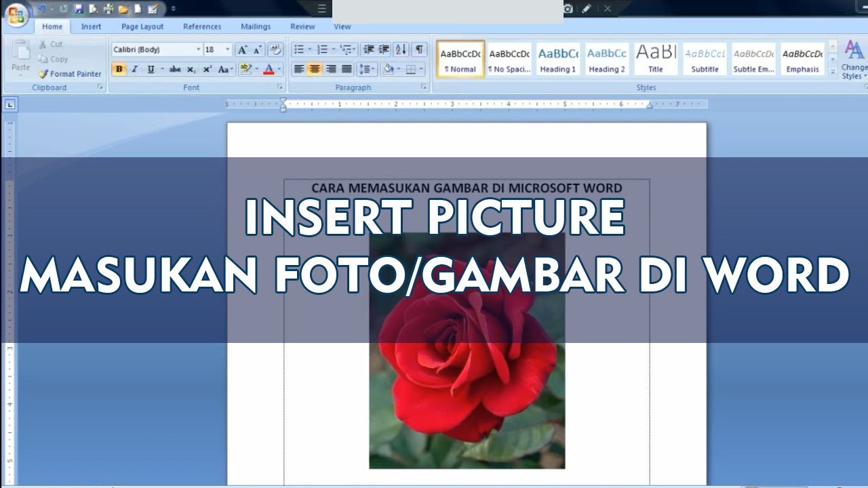Image resolution: width=868 pixels, height=488 pixels.
Task: Open the Insert tab
Action: pyautogui.click(x=91, y=27)
